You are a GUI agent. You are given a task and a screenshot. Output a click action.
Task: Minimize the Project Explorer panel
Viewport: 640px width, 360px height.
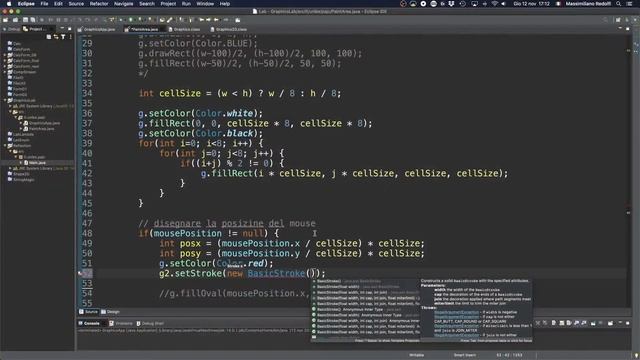point(62,29)
